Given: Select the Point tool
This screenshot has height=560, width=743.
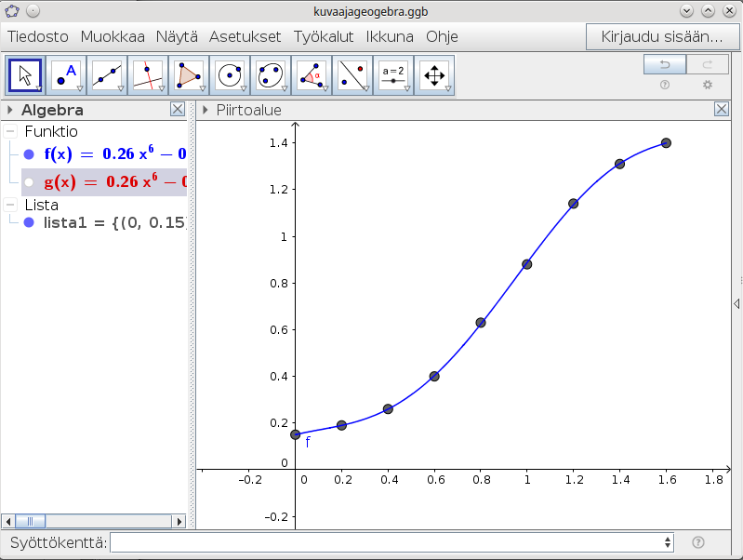Looking at the screenshot, I should [x=67, y=75].
